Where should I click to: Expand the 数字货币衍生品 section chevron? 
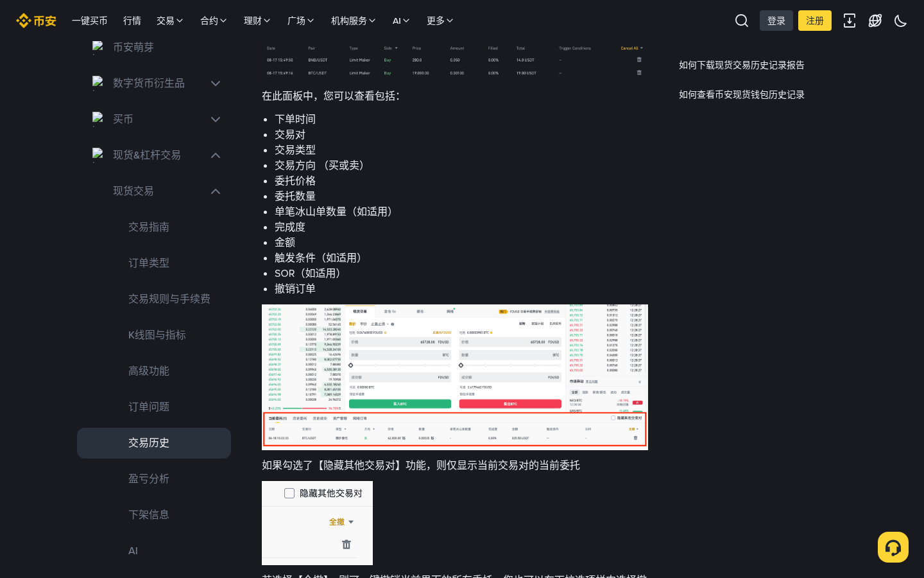point(216,83)
